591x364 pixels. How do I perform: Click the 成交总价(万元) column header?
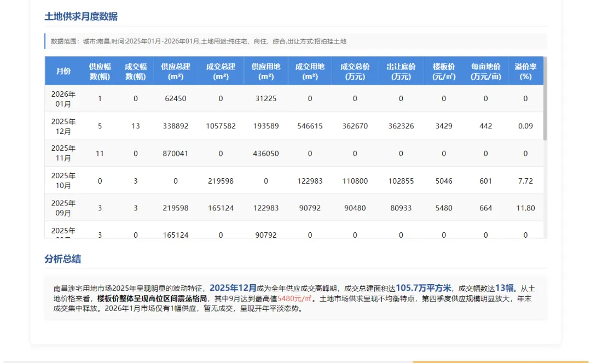pos(355,71)
